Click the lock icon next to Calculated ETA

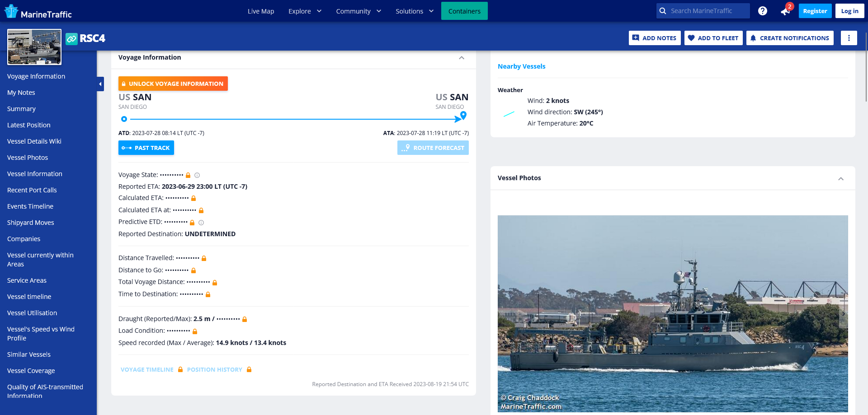(193, 198)
